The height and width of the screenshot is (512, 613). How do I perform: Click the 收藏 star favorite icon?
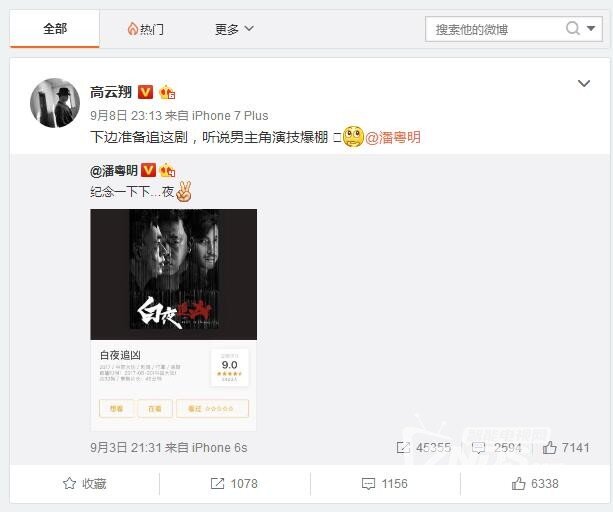pyautogui.click(x=69, y=483)
